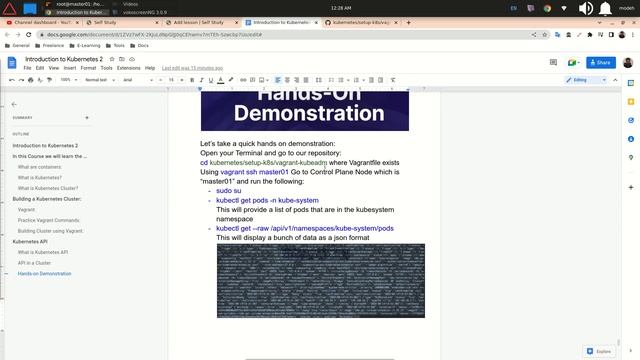Screen dimensions: 640x360
Task: Open Last edit was minutes ago link
Action: tap(192, 68)
